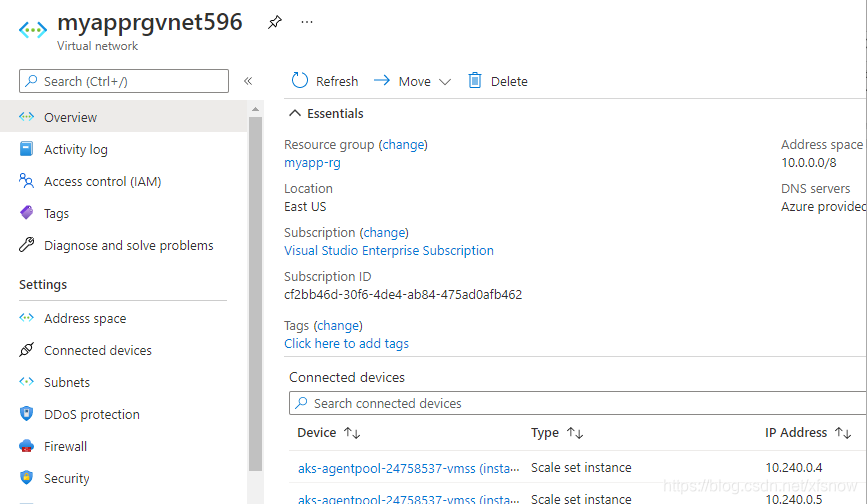Change the subscription
Image resolution: width=867 pixels, height=504 pixels.
[385, 233]
